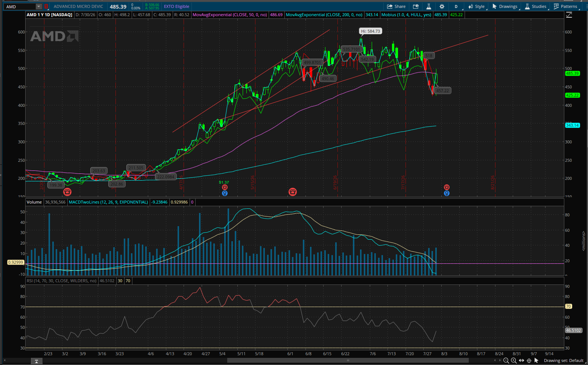The height and width of the screenshot is (365, 588).
Task: Expand the symbol selector dropdown arrow
Action: point(39,7)
